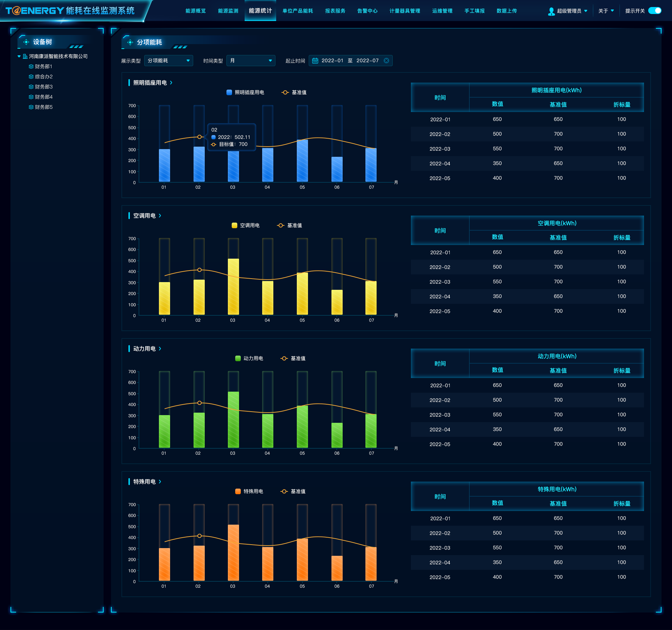The height and width of the screenshot is (630, 672).
Task: Click the layers icon beside 综合办2
Action: (x=31, y=77)
